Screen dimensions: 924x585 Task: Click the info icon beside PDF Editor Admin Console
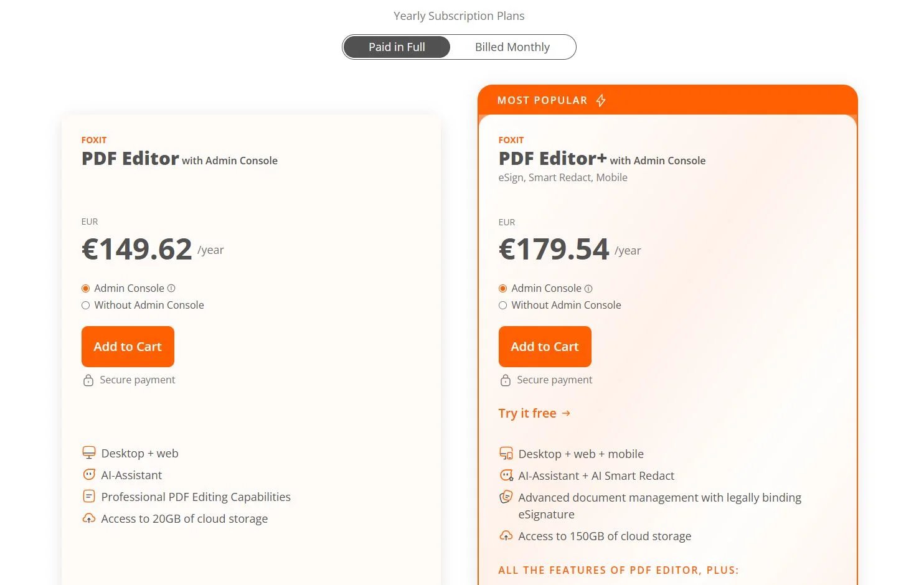(171, 288)
